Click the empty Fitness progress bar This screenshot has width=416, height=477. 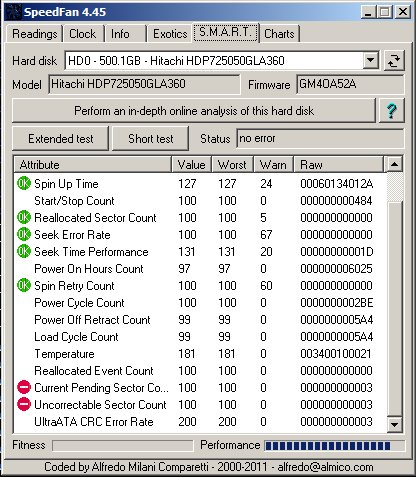(123, 446)
